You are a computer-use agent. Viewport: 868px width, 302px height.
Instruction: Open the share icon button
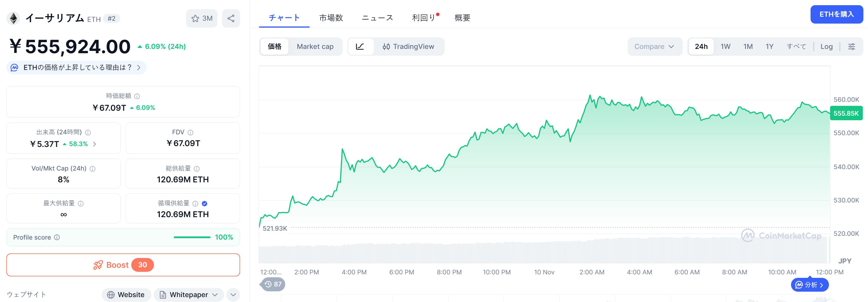(231, 18)
